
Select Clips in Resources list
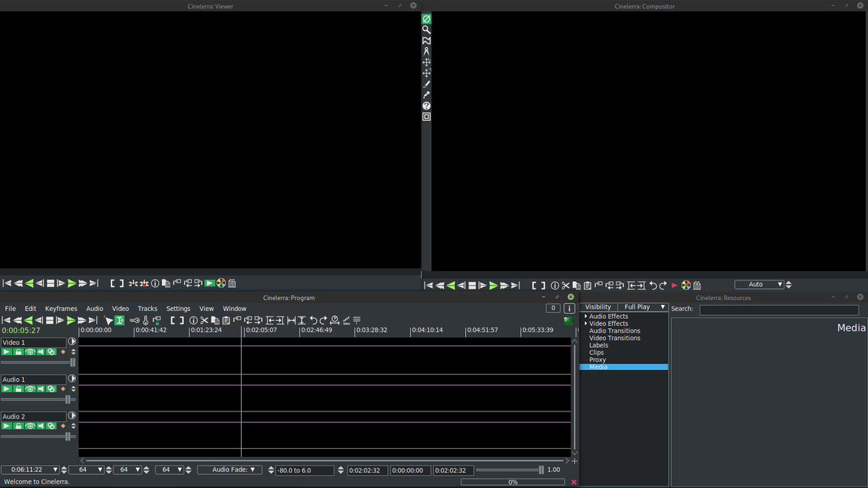(x=596, y=353)
